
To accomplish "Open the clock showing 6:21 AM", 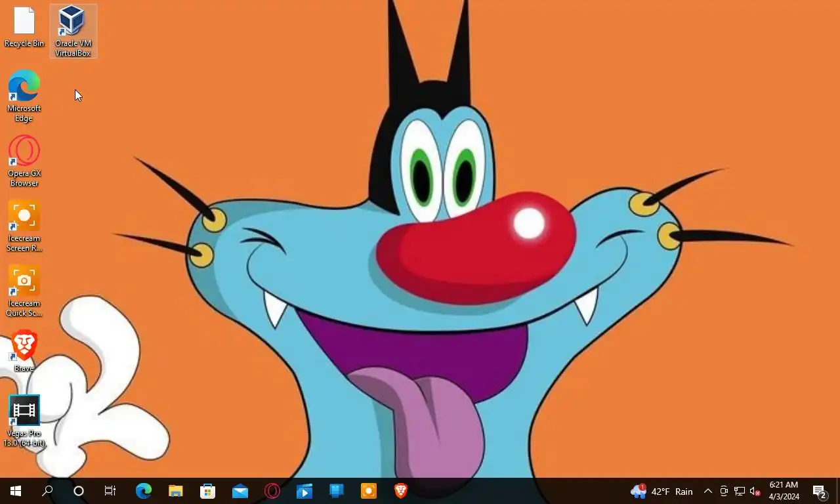I will 784,491.
